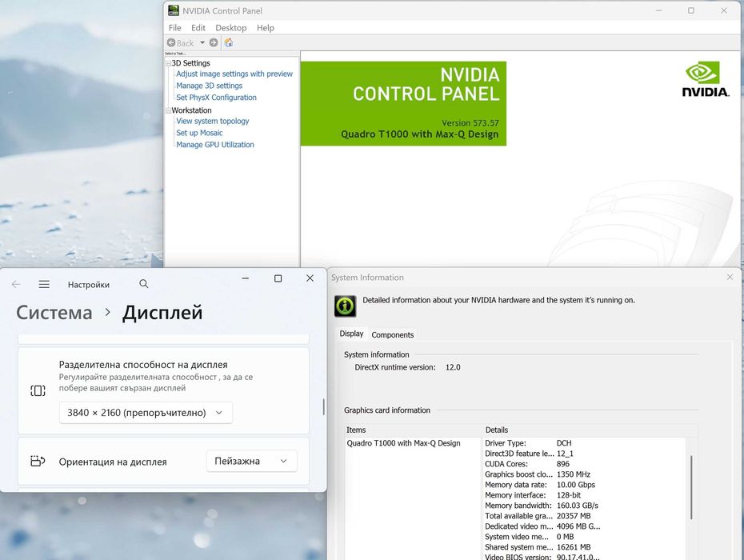
Task: Open the hamburger navigation menu in Settings
Action: tap(44, 284)
